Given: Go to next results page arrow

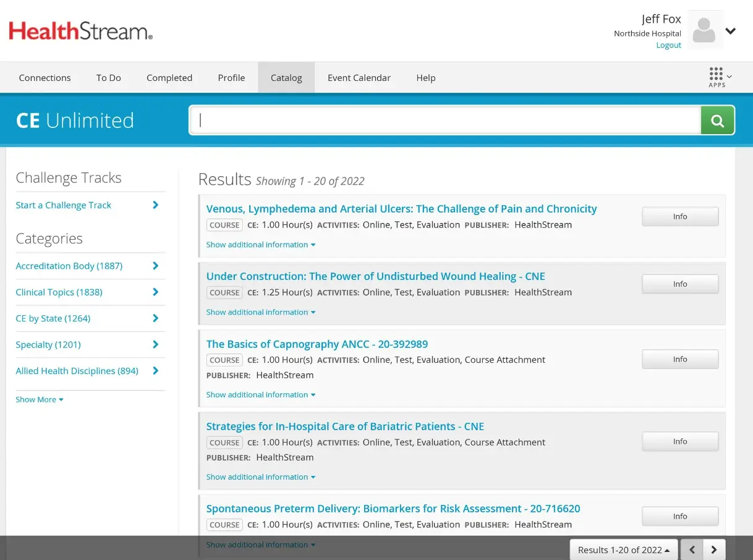Looking at the screenshot, I should [714, 549].
